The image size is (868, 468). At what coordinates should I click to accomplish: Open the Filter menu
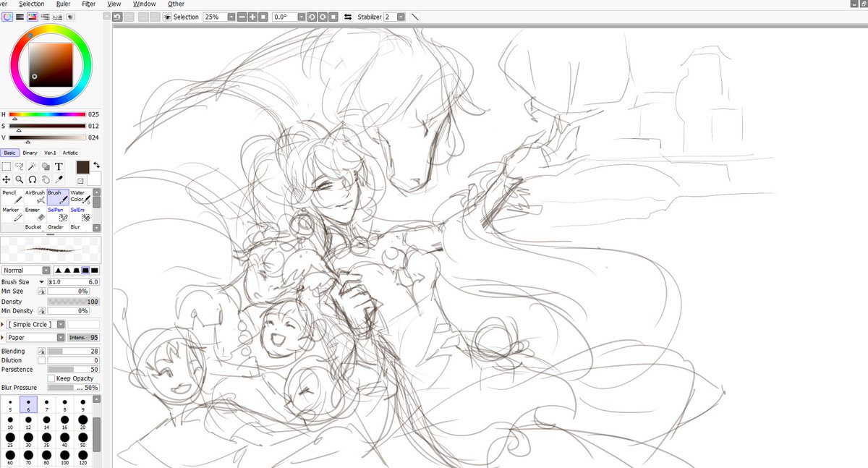click(x=88, y=4)
